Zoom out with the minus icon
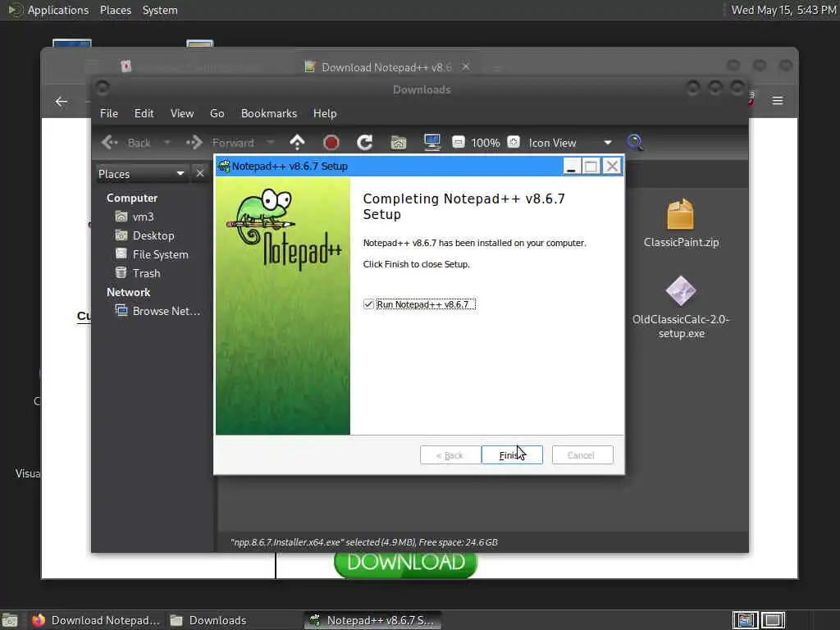This screenshot has width=840, height=630. point(458,142)
